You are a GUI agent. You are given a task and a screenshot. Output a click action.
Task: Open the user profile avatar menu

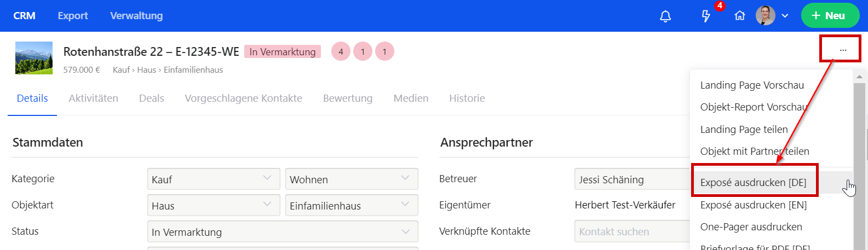[766, 16]
